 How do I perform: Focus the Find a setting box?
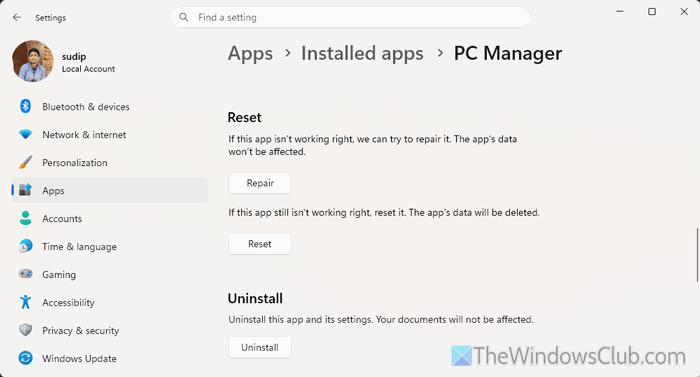pyautogui.click(x=350, y=17)
